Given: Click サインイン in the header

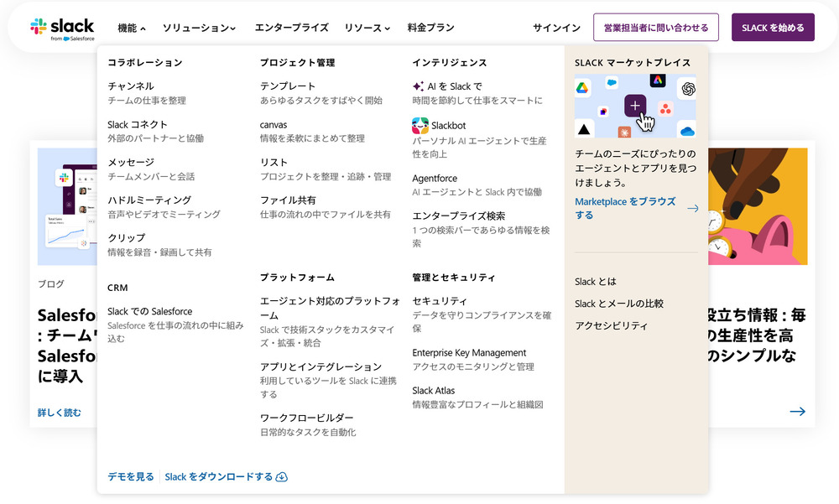Looking at the screenshot, I should coord(555,27).
